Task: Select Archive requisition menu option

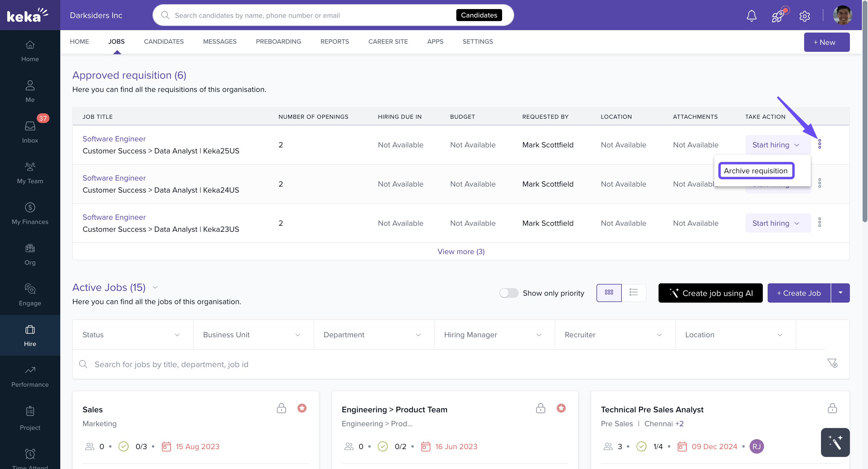Action: [756, 171]
